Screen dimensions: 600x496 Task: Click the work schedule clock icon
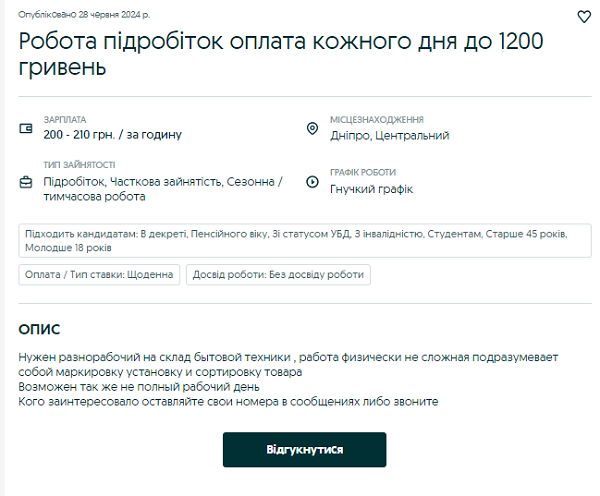tap(312, 182)
